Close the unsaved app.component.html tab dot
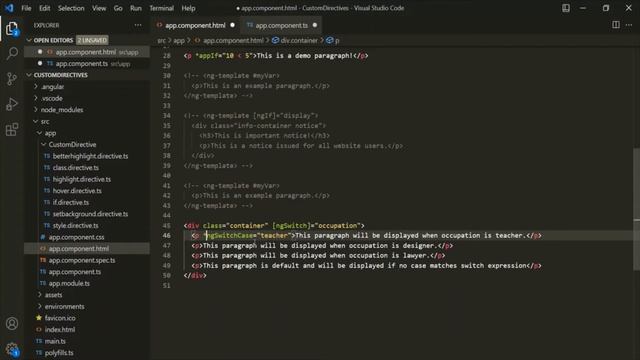Screen dimensions: 640x360 (x=233, y=25)
